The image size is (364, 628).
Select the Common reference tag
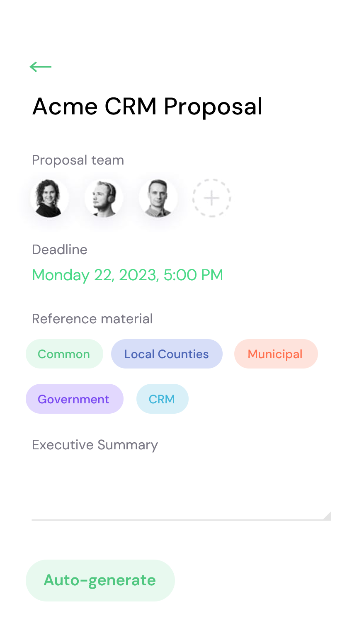click(64, 354)
